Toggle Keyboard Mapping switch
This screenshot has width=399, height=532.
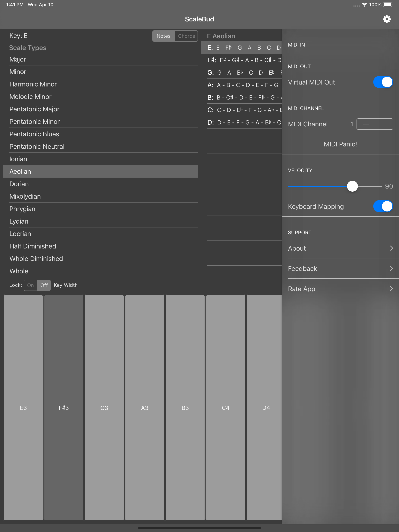coord(383,206)
